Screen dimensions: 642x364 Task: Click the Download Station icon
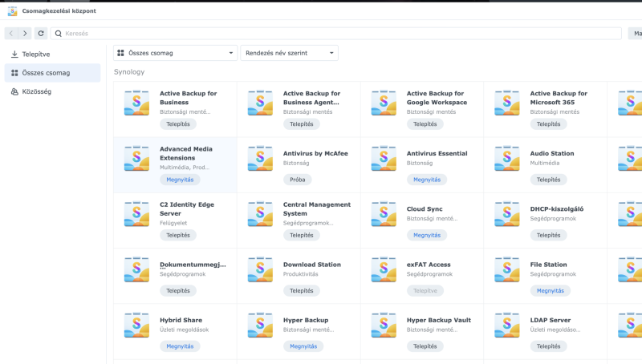(260, 269)
